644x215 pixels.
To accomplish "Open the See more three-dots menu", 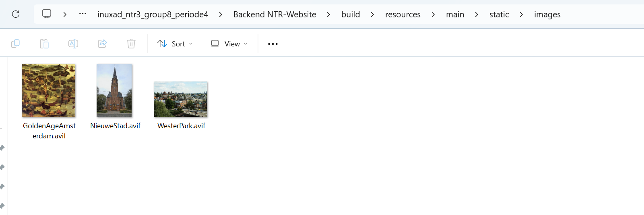I will click(x=273, y=44).
